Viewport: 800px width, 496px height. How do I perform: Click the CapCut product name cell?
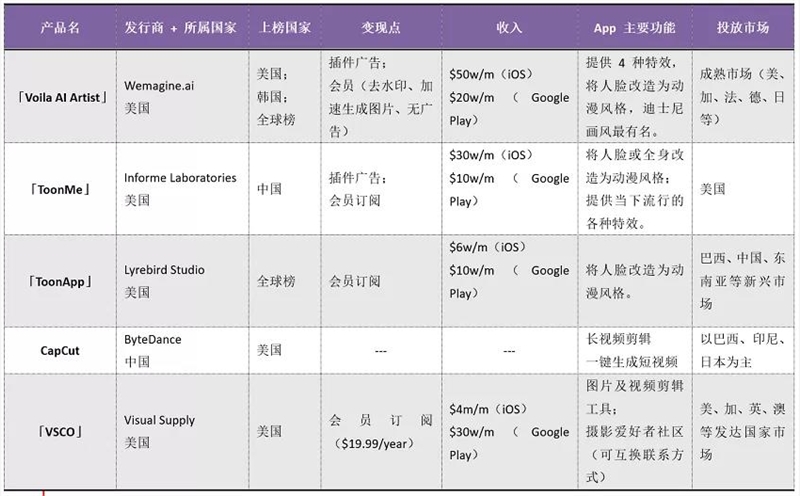click(x=60, y=351)
